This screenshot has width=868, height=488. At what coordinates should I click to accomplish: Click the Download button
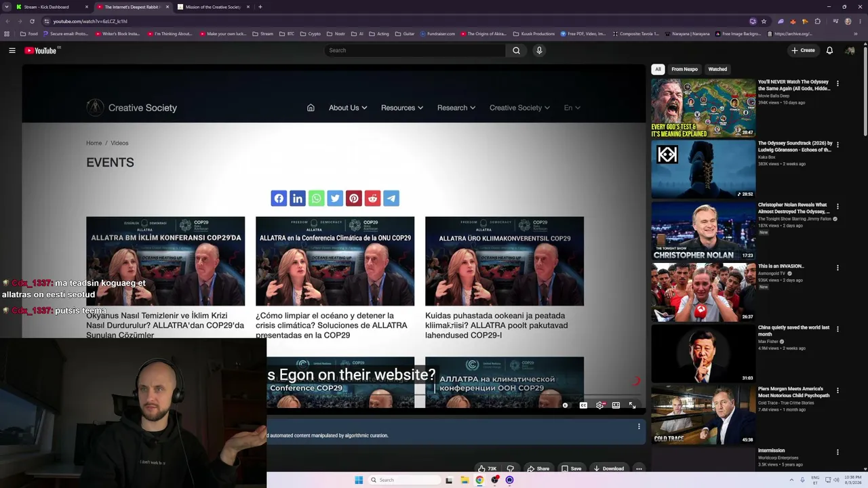608,468
